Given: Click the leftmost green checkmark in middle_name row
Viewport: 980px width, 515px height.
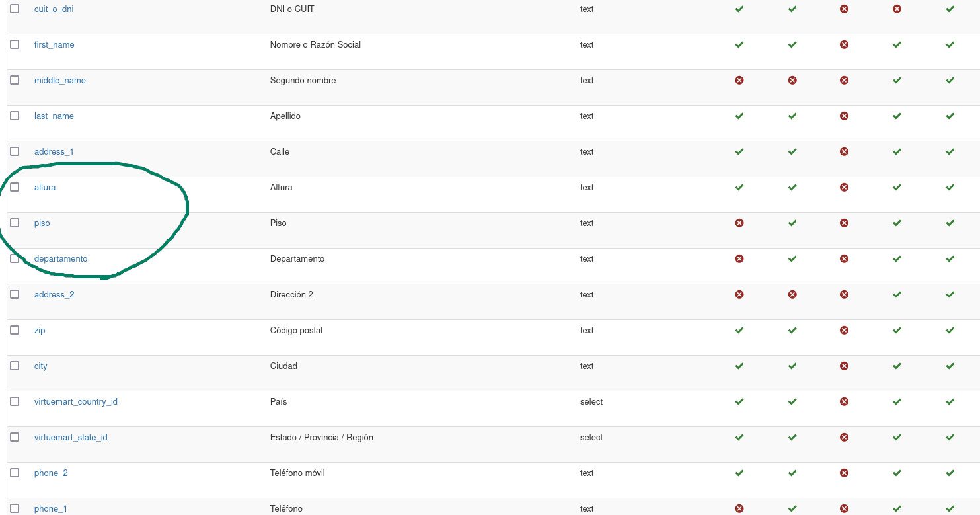Looking at the screenshot, I should [897, 80].
